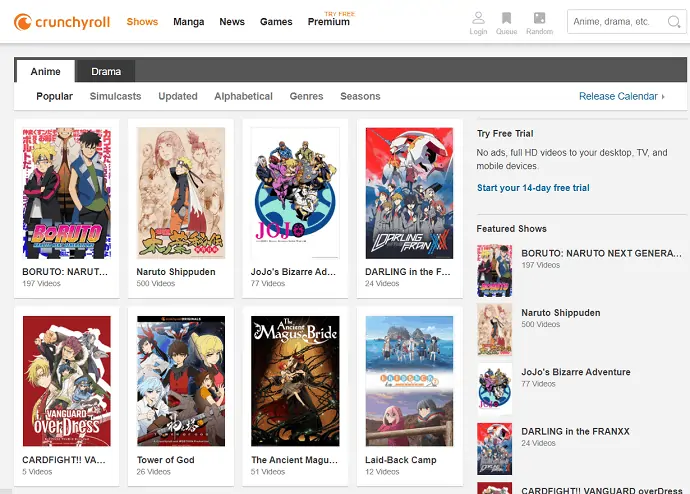Viewport: 690px width, 494px height.
Task: Switch to the Anime tab
Action: point(45,71)
